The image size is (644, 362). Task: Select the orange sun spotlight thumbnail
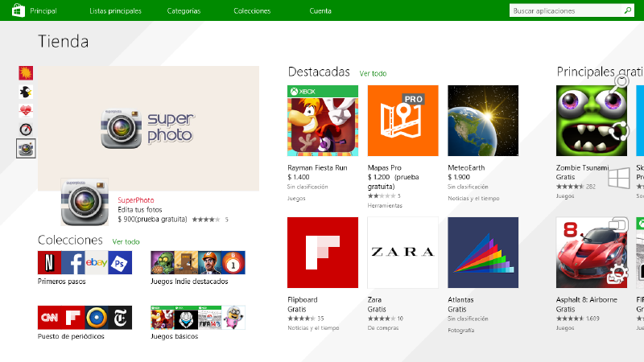coord(26,73)
